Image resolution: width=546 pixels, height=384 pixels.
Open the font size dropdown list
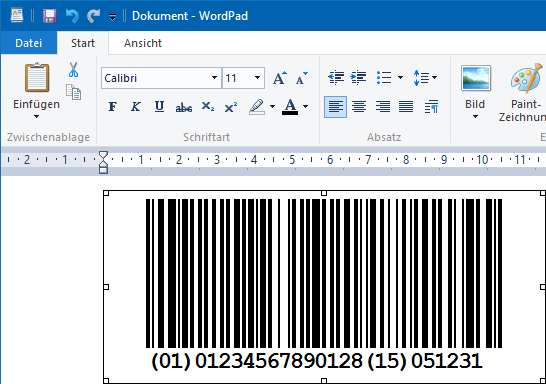(x=257, y=78)
